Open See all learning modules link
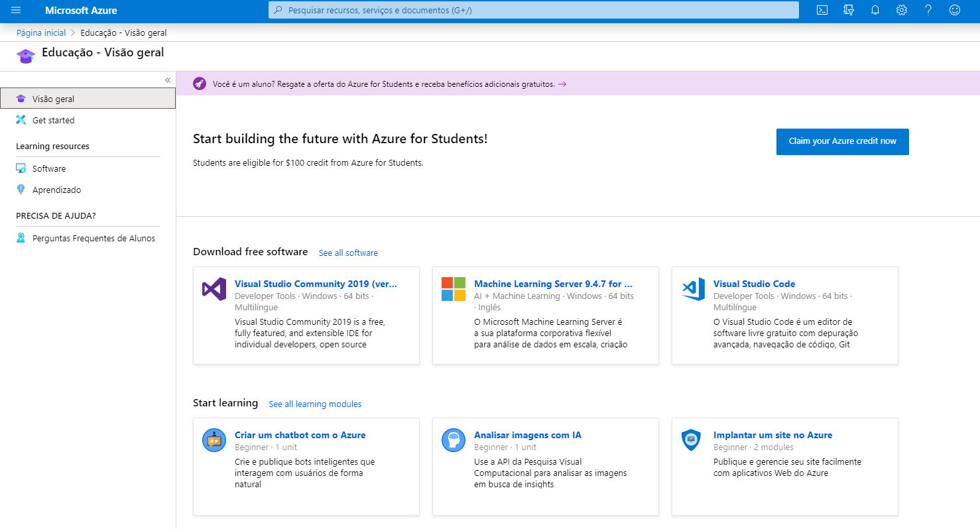Viewport: 980px width, 529px height. coord(315,404)
